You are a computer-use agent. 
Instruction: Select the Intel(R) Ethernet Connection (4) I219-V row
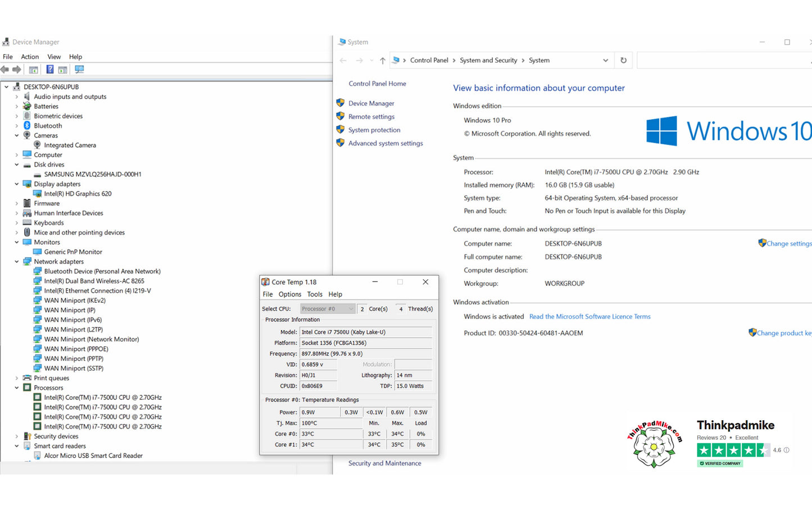[98, 291]
